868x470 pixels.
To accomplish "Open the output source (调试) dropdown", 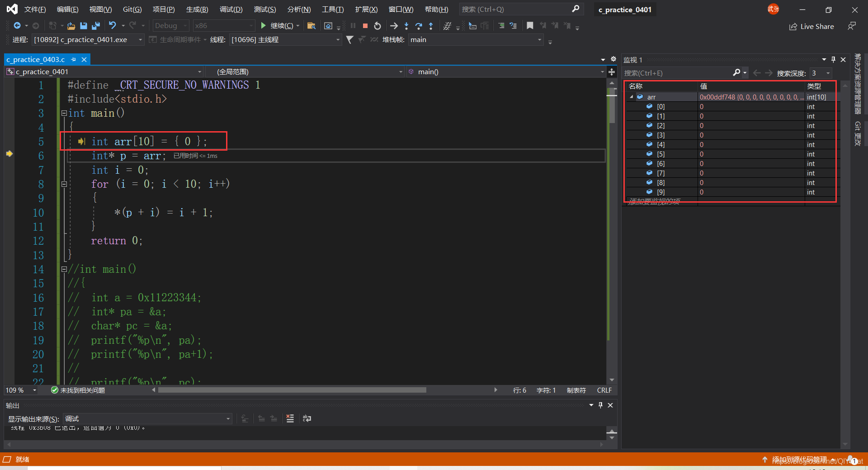I will click(147, 419).
